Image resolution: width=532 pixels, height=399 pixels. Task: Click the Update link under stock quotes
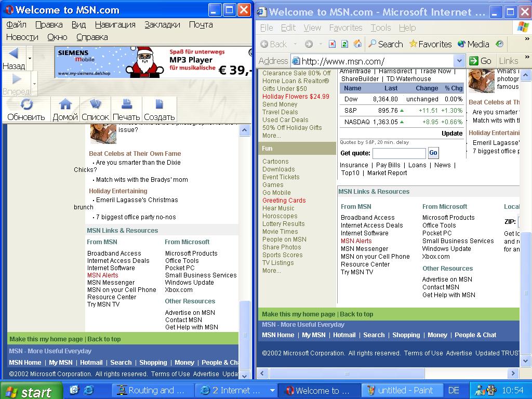(x=452, y=134)
